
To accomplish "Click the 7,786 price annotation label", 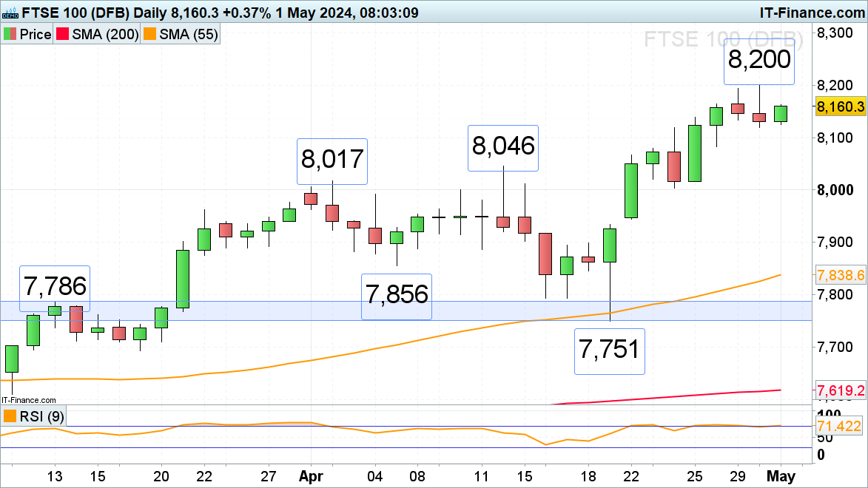I will point(55,288).
